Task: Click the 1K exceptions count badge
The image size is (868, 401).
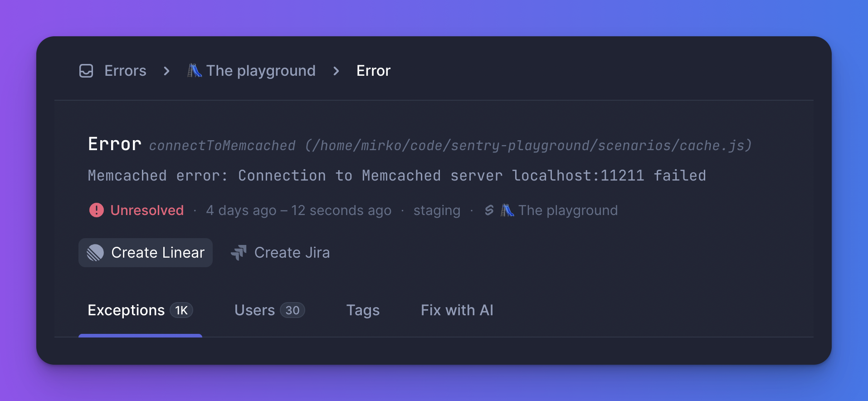Action: pos(181,310)
